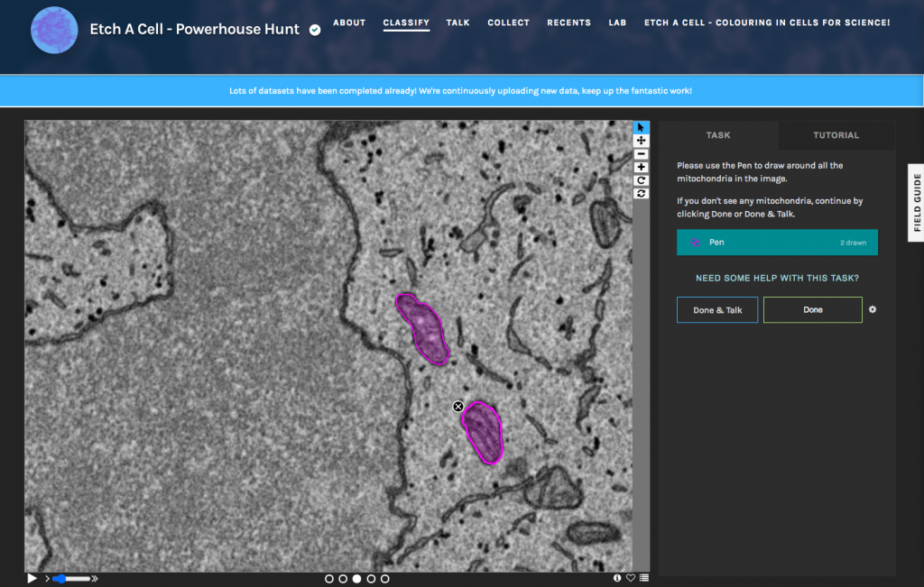This screenshot has height=587, width=924.
Task: Zoom in using the plus button
Action: (x=641, y=167)
